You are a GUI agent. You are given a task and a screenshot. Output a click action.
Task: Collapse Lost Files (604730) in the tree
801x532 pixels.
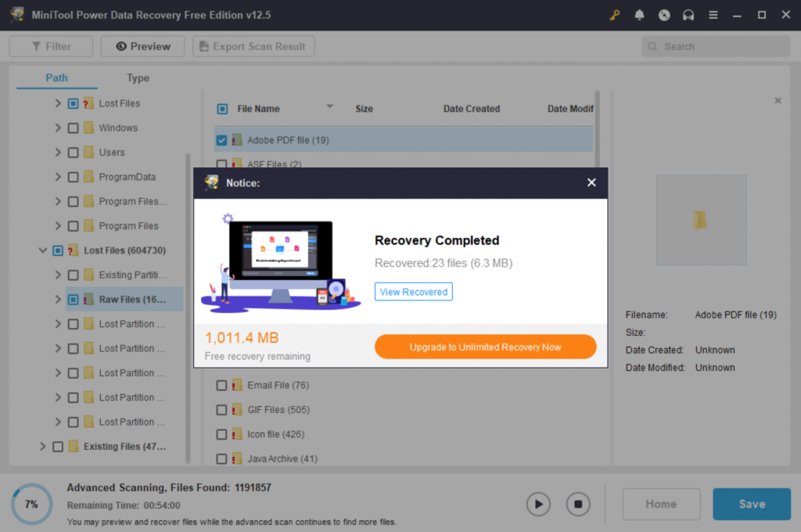pyautogui.click(x=43, y=250)
